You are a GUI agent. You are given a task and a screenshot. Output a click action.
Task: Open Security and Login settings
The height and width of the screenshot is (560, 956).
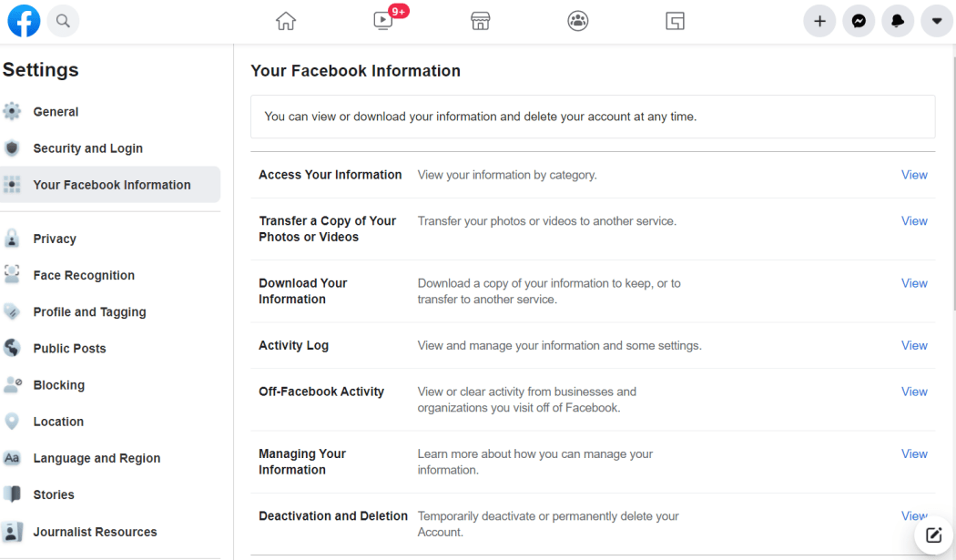click(x=88, y=148)
